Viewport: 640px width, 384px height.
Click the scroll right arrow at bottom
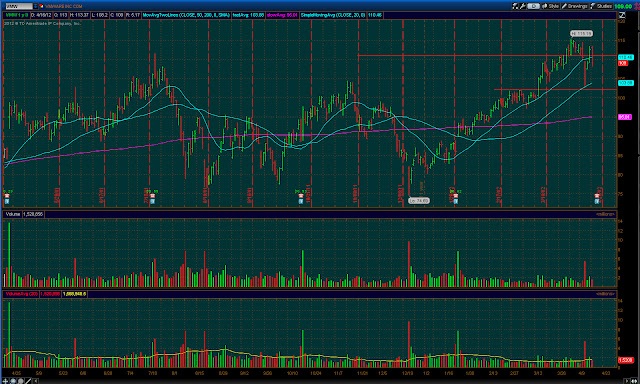[627, 381]
